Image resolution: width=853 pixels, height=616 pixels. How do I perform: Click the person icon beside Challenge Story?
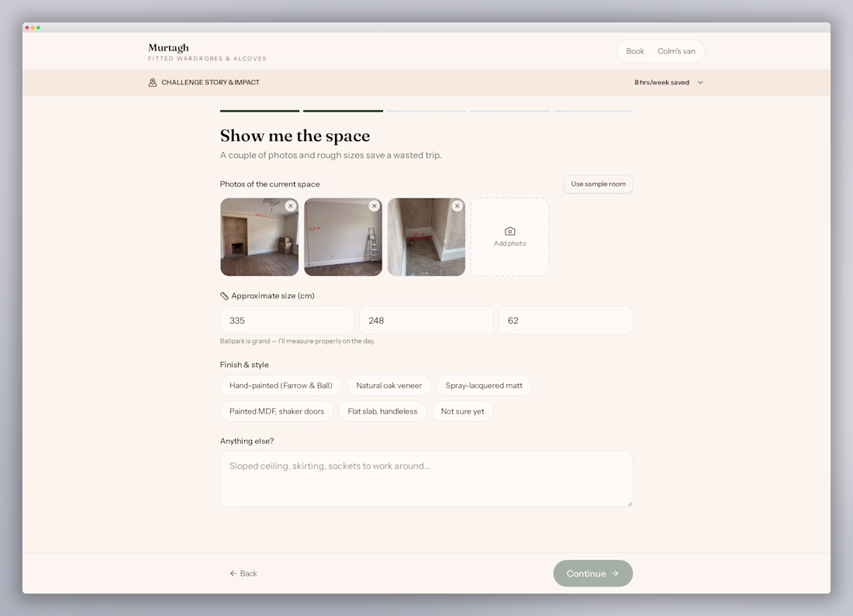(x=152, y=83)
